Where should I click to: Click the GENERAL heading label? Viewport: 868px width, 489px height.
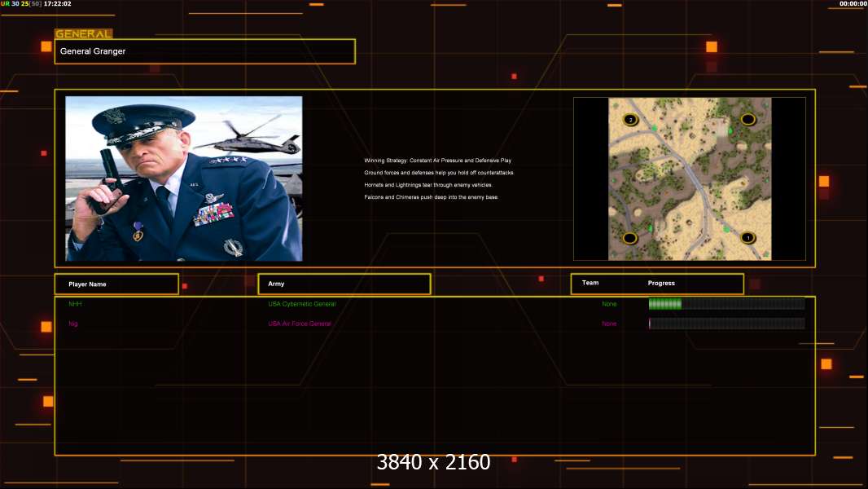[84, 33]
